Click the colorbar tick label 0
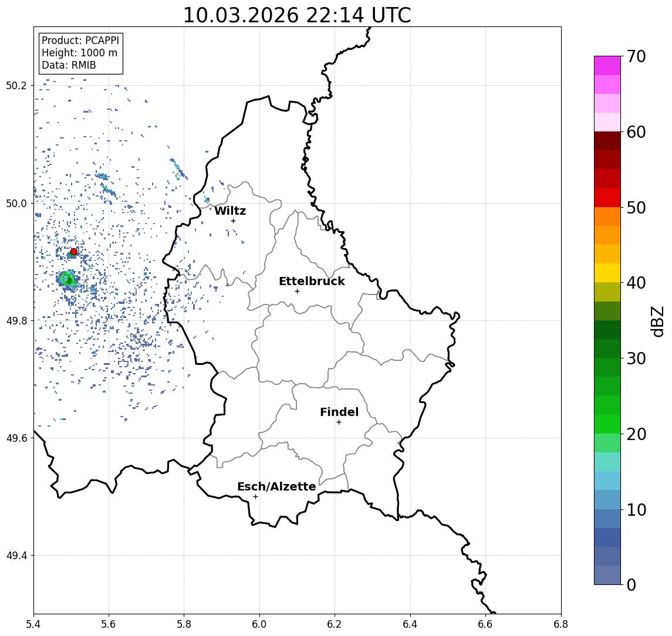 click(632, 585)
